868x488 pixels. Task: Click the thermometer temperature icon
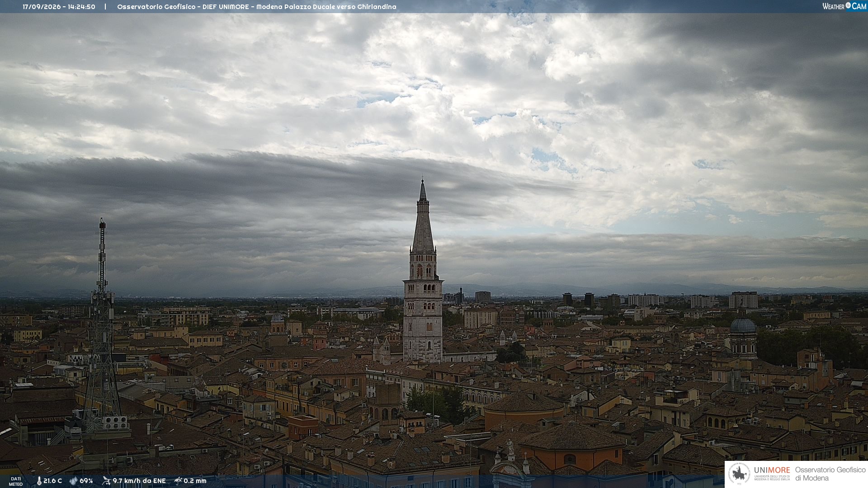coord(39,481)
